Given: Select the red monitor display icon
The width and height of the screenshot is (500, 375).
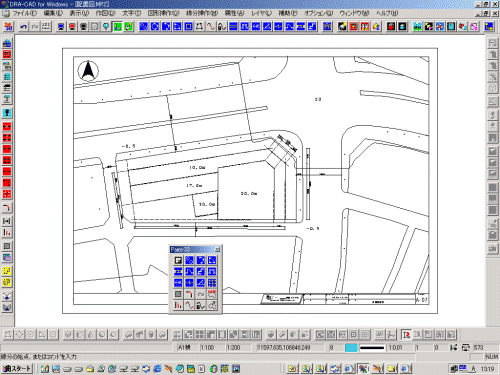Looking at the screenshot, I should (72, 27).
